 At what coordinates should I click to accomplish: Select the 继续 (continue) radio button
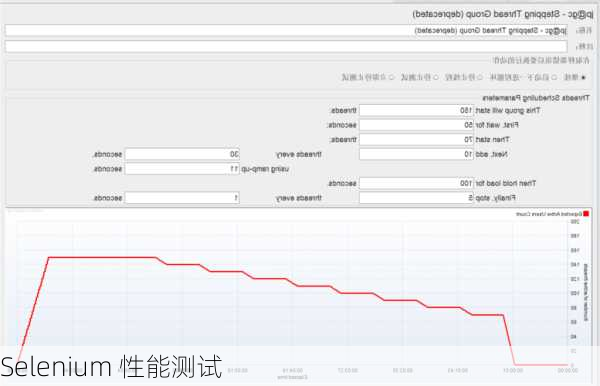tap(583, 78)
